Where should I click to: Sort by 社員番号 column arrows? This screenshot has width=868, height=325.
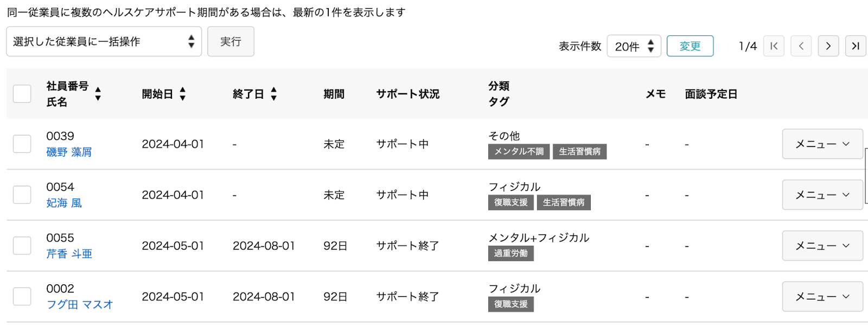(98, 94)
